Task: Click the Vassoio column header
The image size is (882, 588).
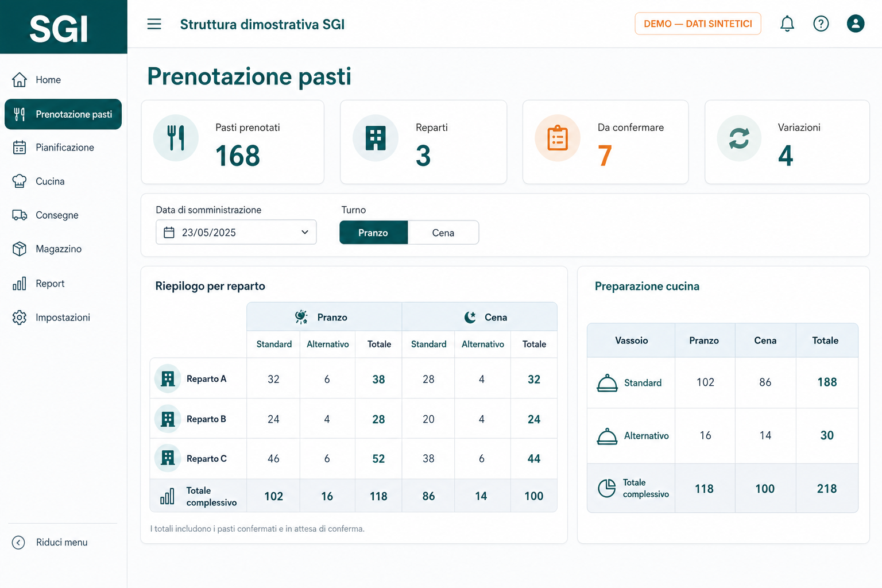Action: (x=631, y=341)
